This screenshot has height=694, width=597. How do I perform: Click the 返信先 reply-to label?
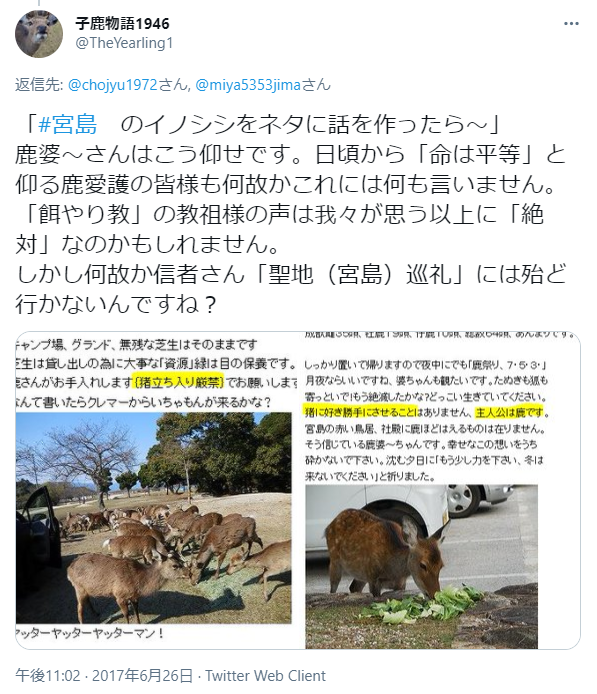[x=39, y=85]
